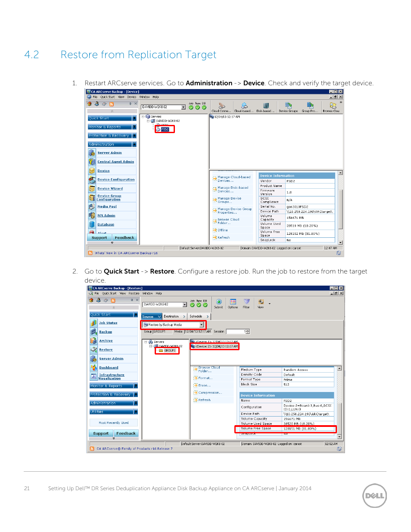Switch to Destination tab
411x532 pixels.
pyautogui.click(x=174, y=317)
